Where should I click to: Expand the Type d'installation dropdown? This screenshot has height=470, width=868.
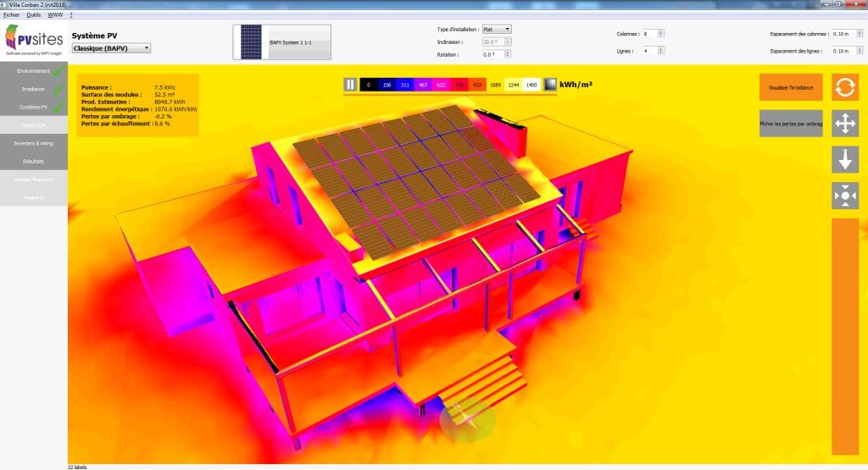[497, 29]
